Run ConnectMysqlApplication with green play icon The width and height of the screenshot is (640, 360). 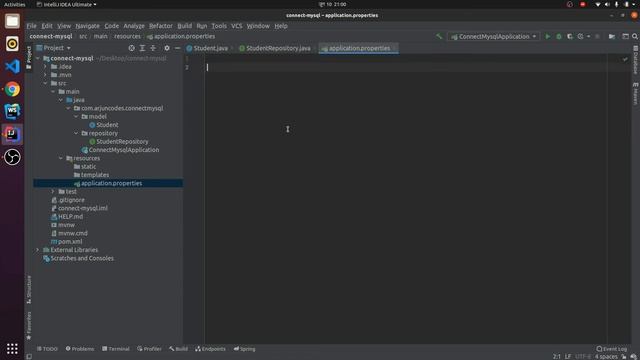(548, 36)
